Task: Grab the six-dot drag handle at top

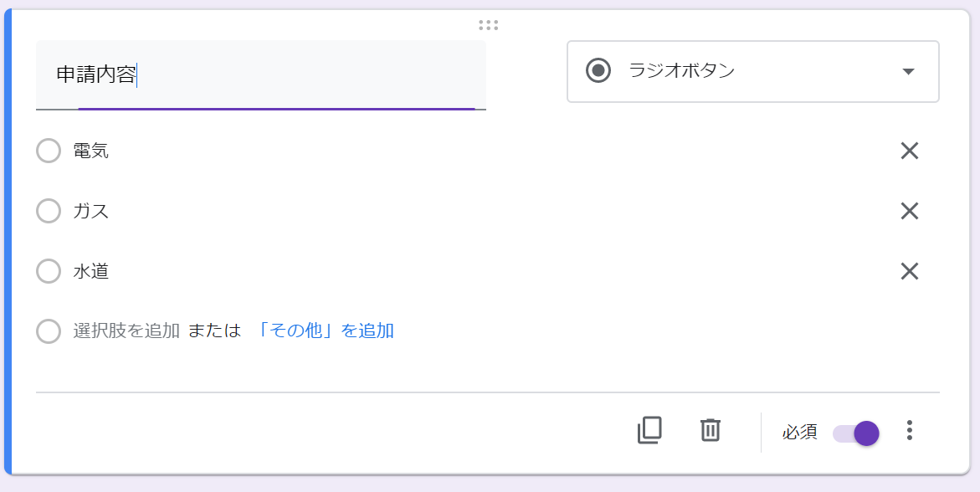Action: 489,25
